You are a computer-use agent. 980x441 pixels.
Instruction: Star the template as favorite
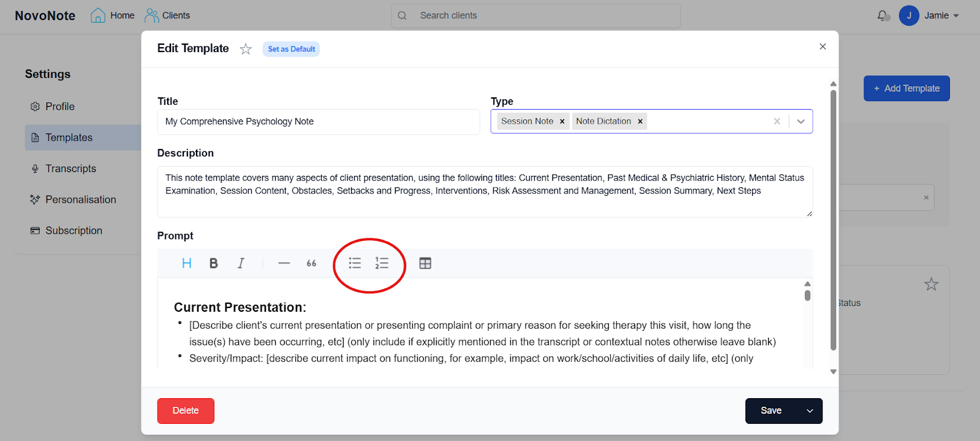click(246, 49)
